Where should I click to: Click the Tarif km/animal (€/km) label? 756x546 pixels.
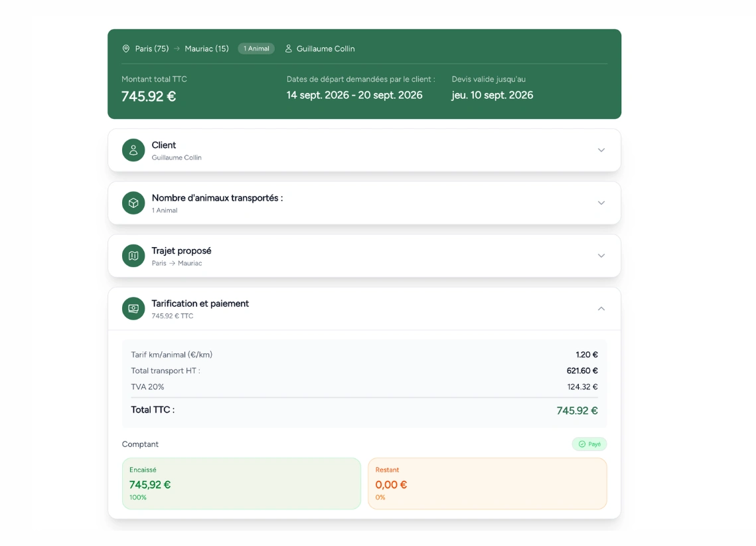click(x=172, y=355)
